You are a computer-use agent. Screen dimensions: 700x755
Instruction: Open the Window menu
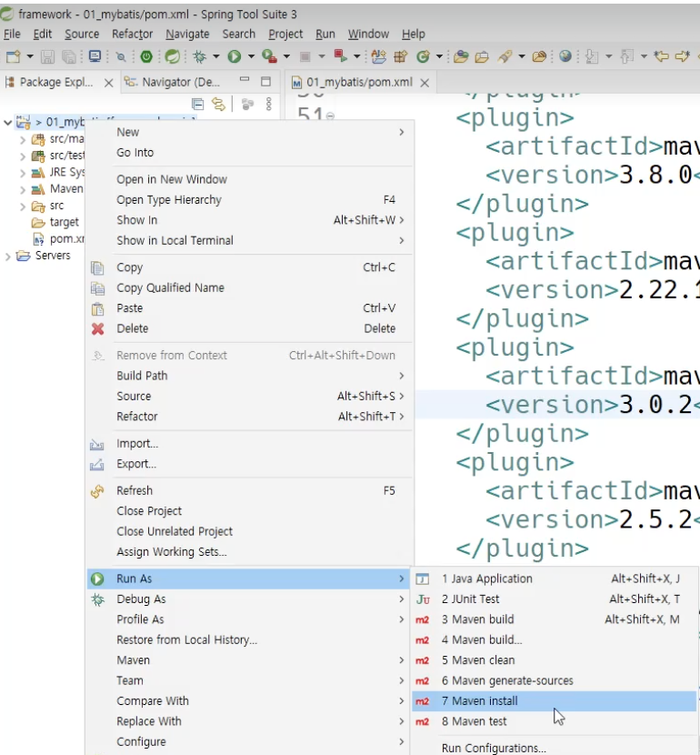pos(368,35)
